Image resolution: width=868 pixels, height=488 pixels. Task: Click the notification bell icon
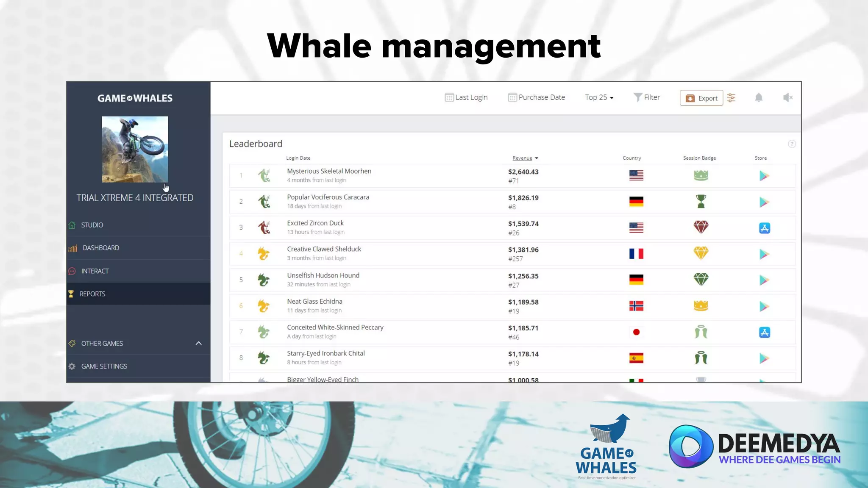[x=759, y=98]
